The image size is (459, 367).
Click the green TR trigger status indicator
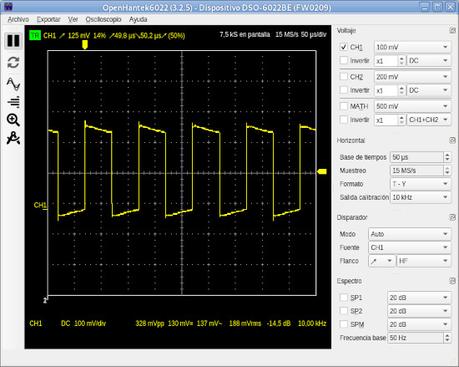35,35
